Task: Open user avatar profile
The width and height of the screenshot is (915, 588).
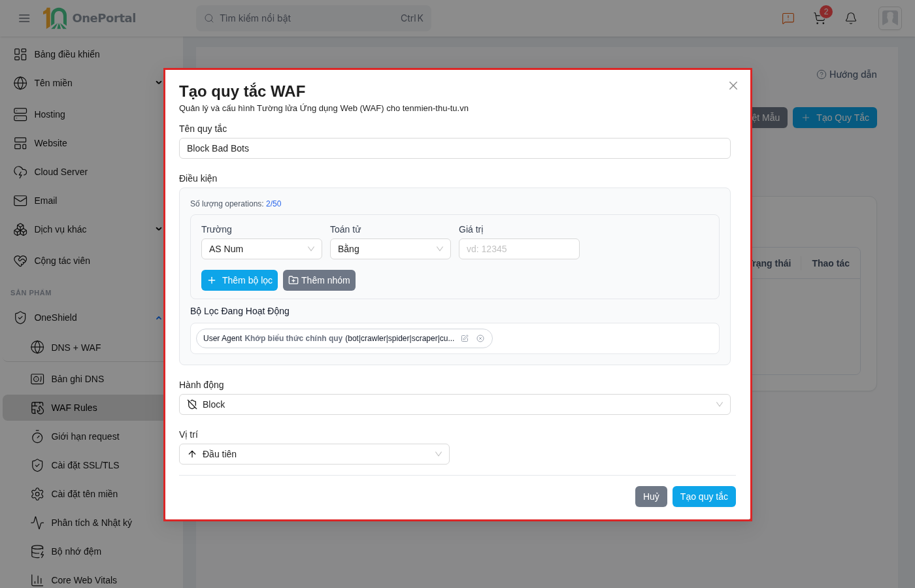Action: pos(890,18)
